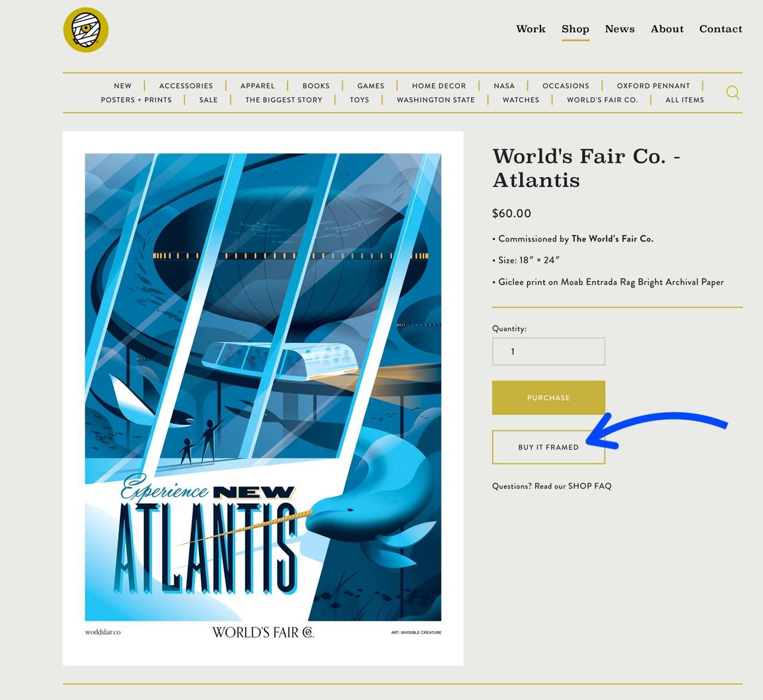View All Items category

click(x=684, y=100)
